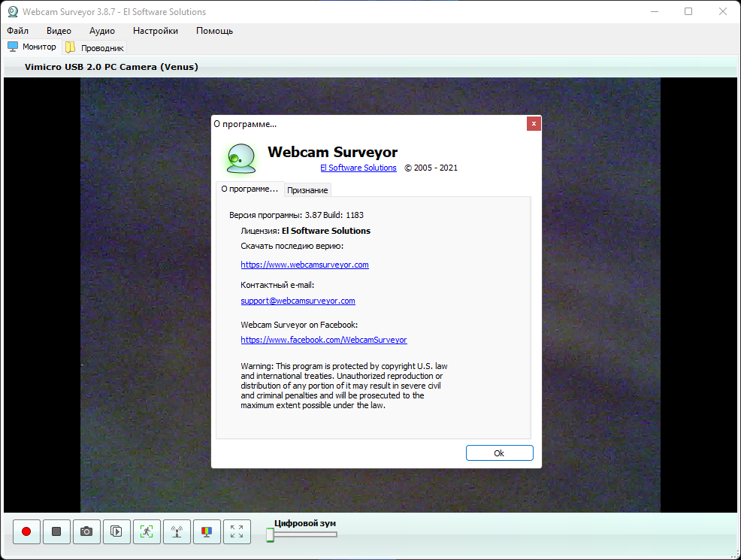Image resolution: width=741 pixels, height=560 pixels.
Task: Open the Файл menu
Action: point(17,31)
